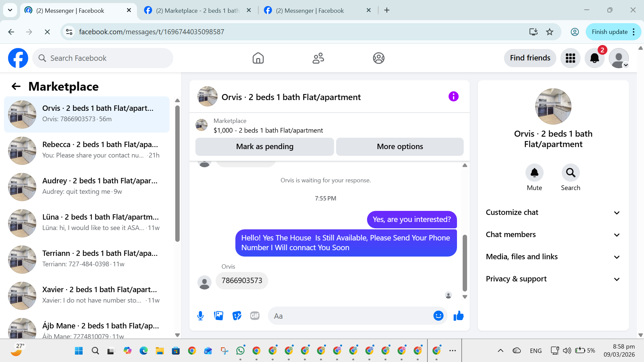
Task: Open the Friends icon in top navigation
Action: pyautogui.click(x=318, y=58)
